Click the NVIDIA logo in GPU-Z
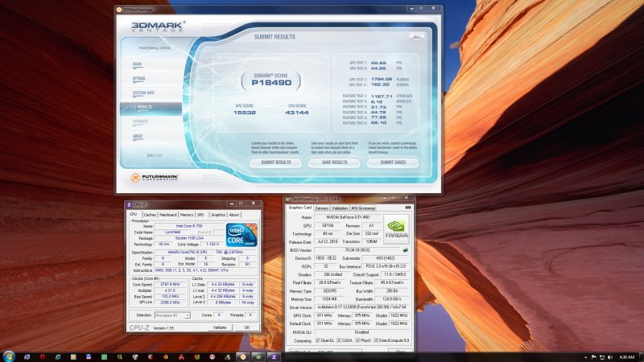644x362 pixels. coord(396,229)
